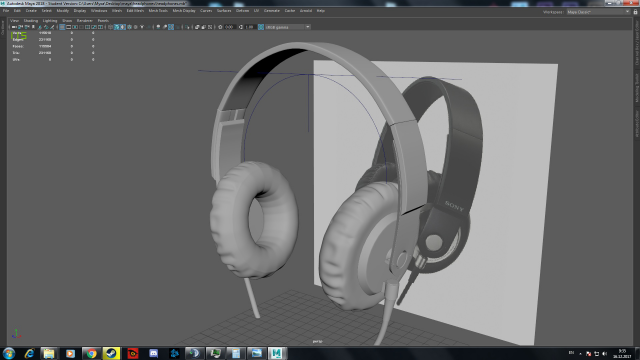Click the Gamma reset icon

[241, 27]
